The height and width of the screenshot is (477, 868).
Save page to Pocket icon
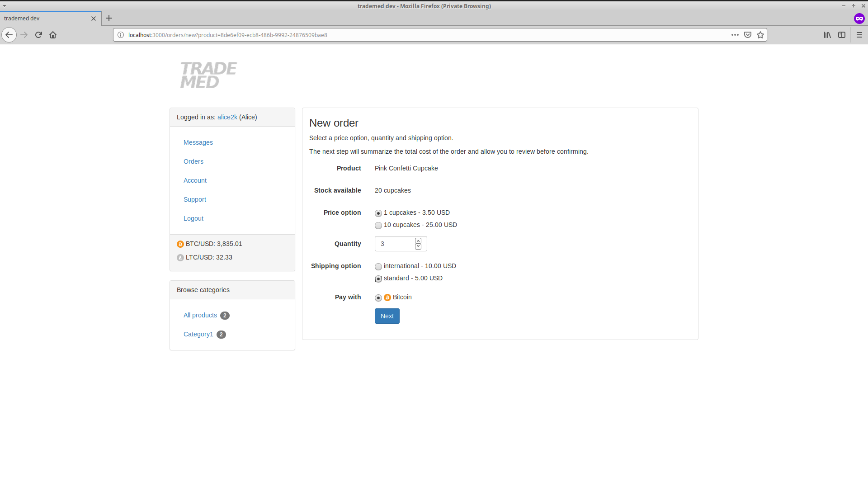click(748, 35)
